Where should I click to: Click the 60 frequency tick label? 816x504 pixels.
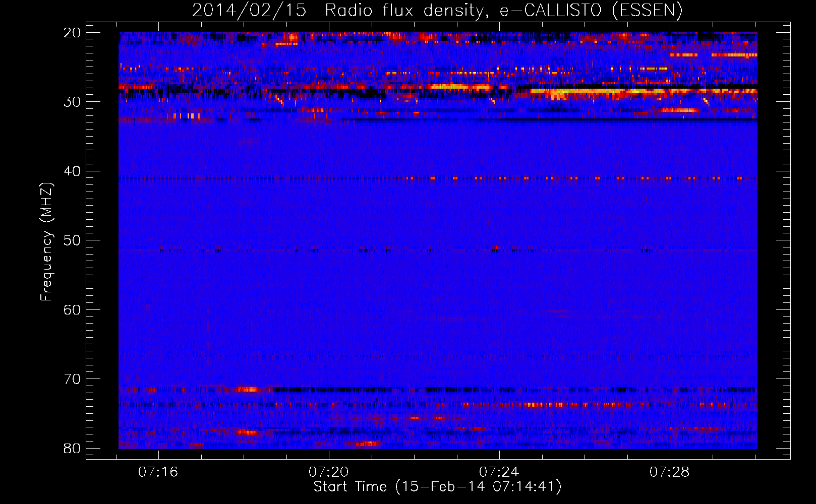pyautogui.click(x=72, y=310)
